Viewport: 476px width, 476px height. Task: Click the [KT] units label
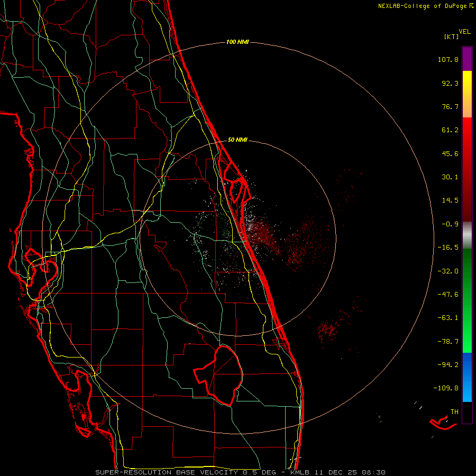(x=452, y=36)
